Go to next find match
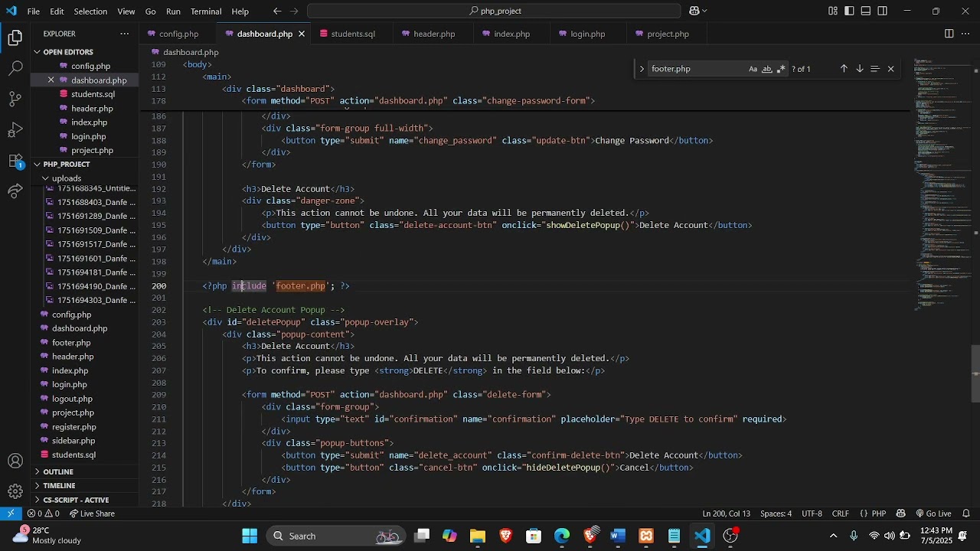980x551 pixels. pos(860,69)
